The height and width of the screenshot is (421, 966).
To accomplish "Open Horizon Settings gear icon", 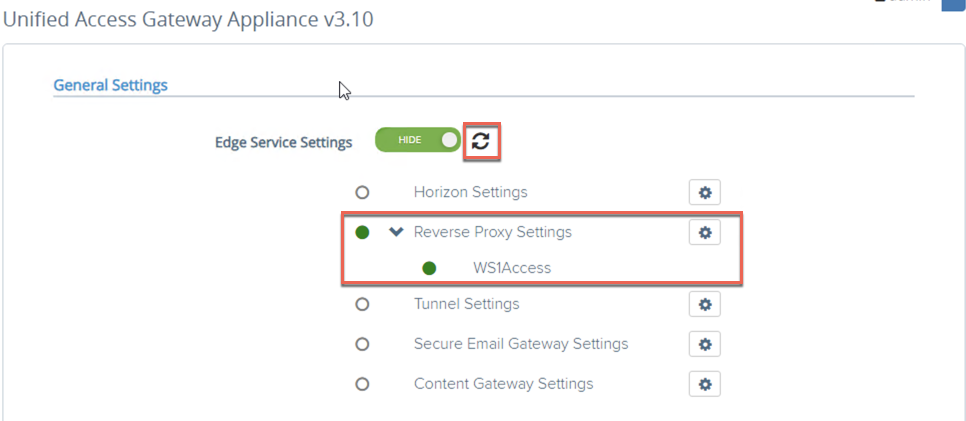I will pyautogui.click(x=705, y=193).
